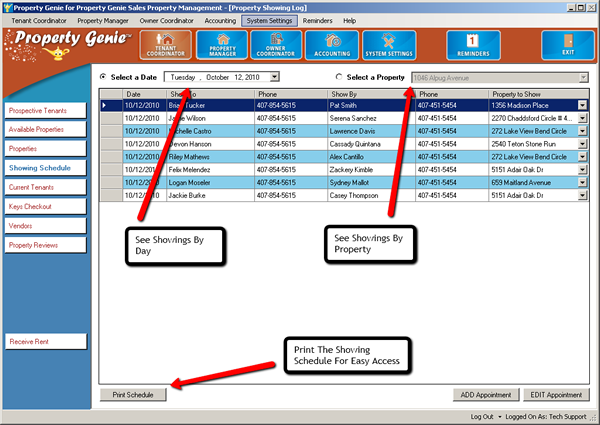This screenshot has height=425, width=600.
Task: Click the Property to Show column header
Action: (539, 94)
